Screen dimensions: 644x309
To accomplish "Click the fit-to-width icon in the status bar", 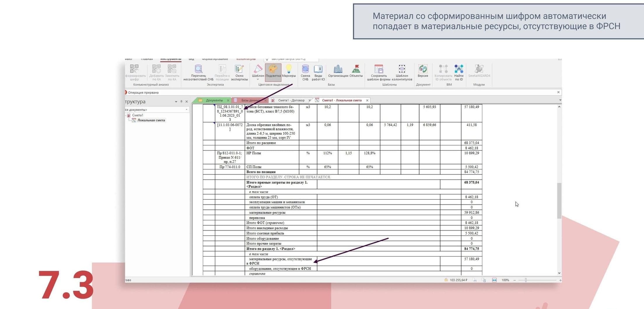I will [494, 280].
